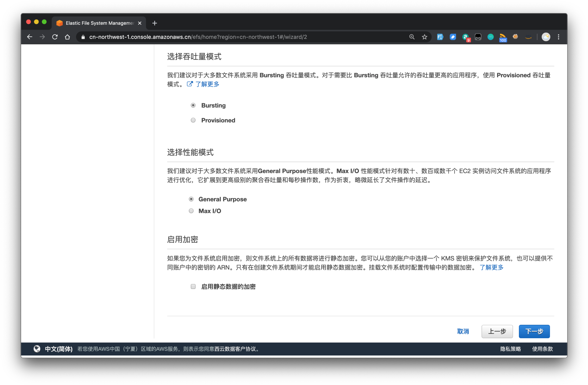Open the Amazon 'aea' extension icon
Image resolution: width=588 pixels, height=385 pixels.
pyautogui.click(x=528, y=37)
